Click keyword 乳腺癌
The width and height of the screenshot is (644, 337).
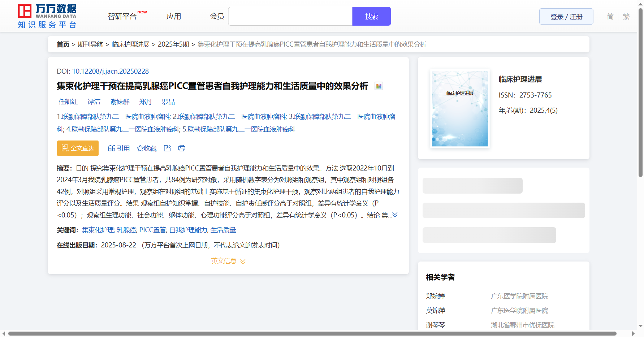(126, 230)
